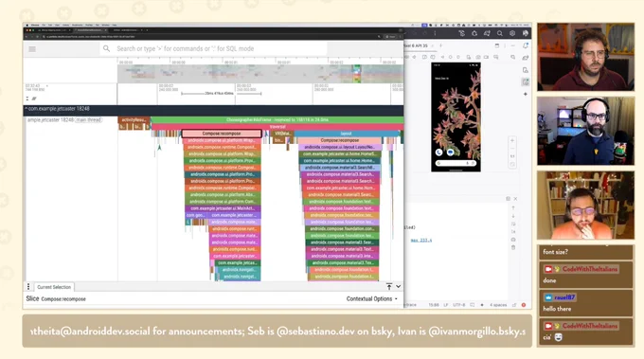The width and height of the screenshot is (644, 359).
Task: Open the Android Studio account avatar icon
Action: click(x=526, y=34)
